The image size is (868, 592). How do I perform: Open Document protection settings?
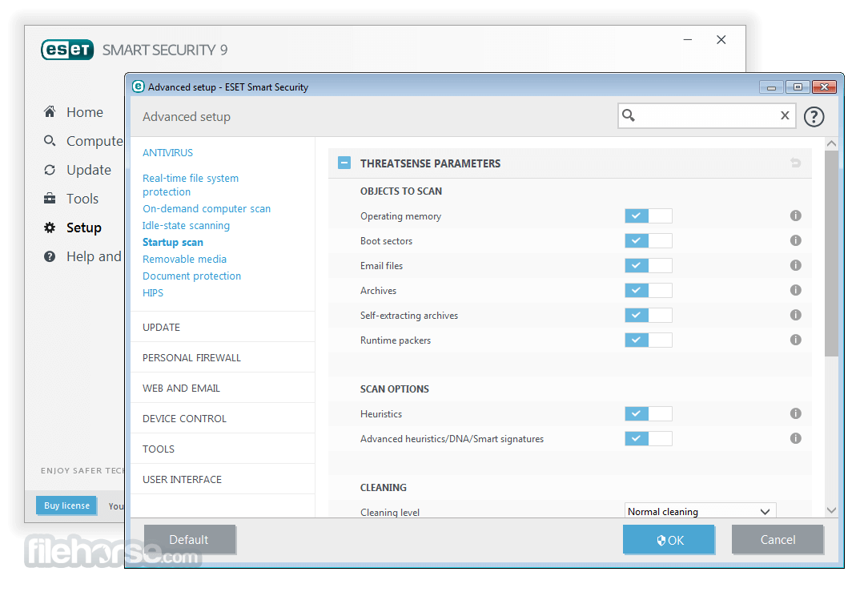point(191,276)
